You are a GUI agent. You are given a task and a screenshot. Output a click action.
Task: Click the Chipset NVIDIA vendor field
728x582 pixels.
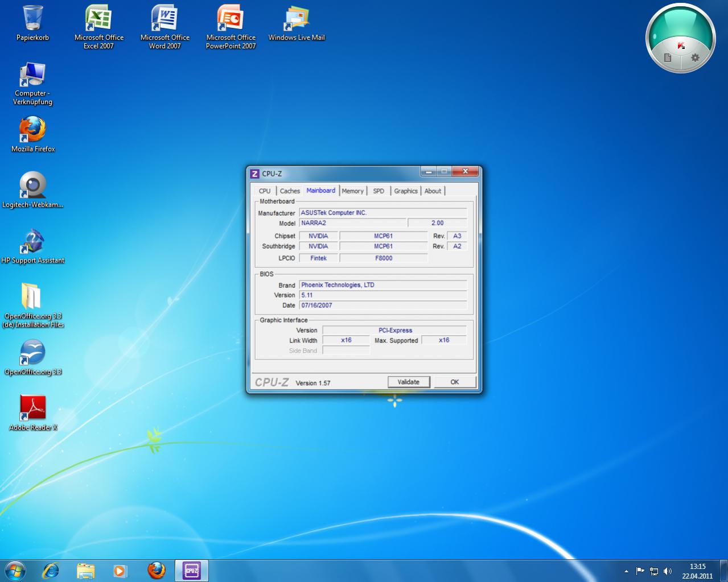(x=318, y=236)
